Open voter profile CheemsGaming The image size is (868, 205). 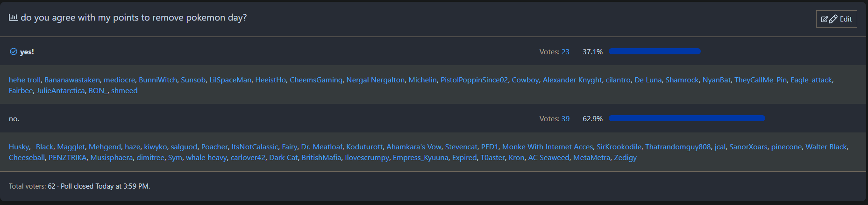(316, 80)
